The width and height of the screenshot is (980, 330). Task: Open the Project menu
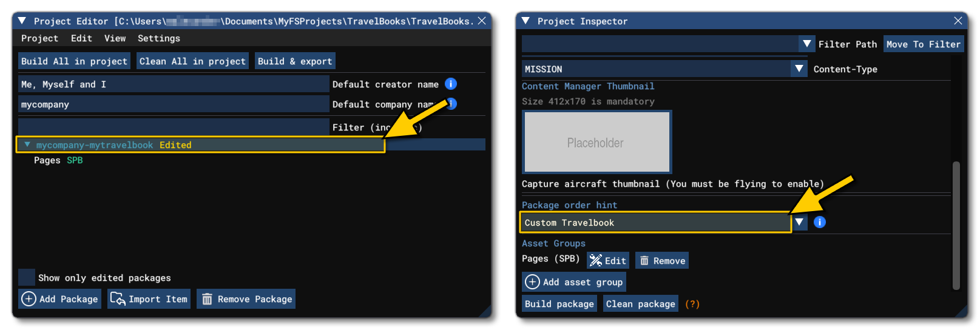40,38
